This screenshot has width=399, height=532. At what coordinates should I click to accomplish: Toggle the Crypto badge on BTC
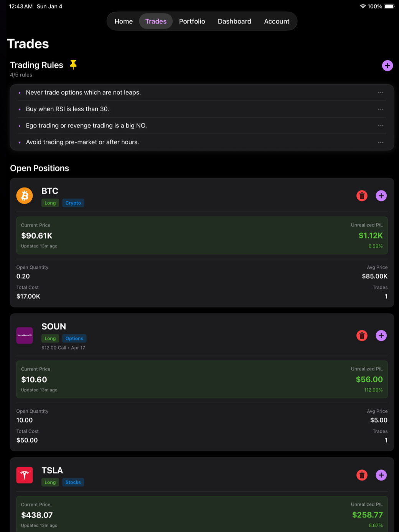73,203
